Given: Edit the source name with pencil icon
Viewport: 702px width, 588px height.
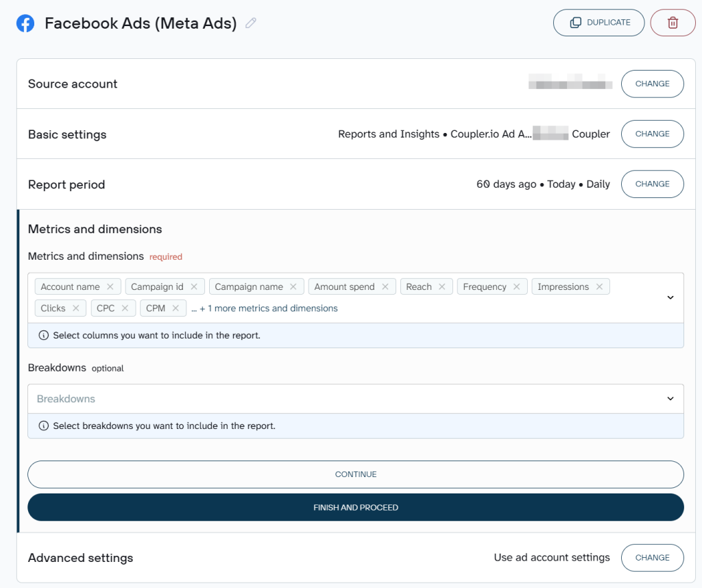Looking at the screenshot, I should click(251, 23).
